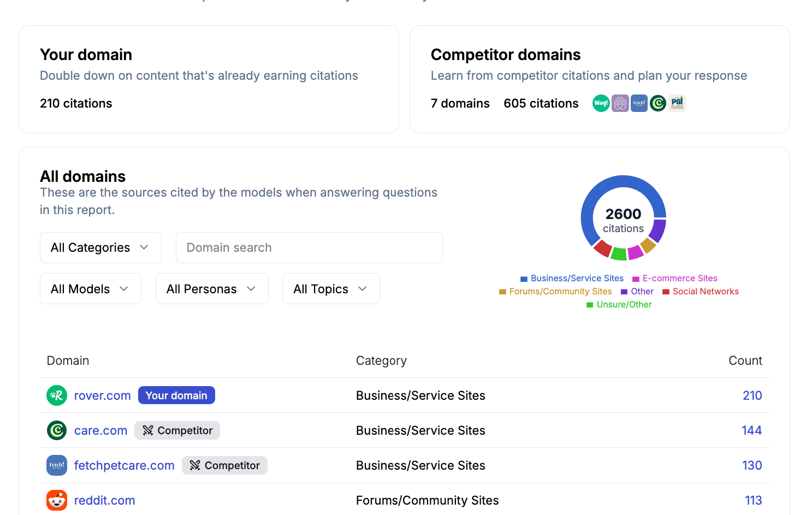Click the Wag! competitor logo
Viewport: 812px width, 515px height.
(601, 103)
